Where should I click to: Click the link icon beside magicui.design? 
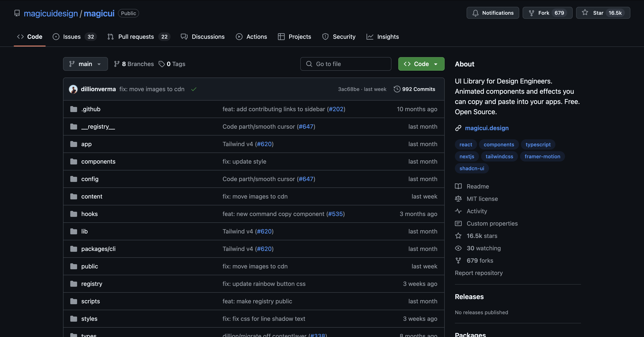click(x=458, y=128)
